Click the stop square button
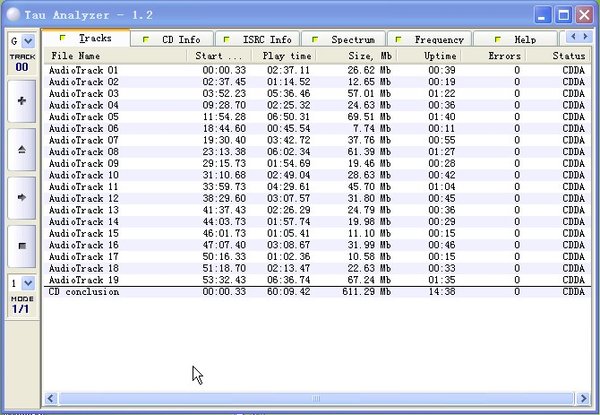The image size is (600, 415). (x=22, y=246)
